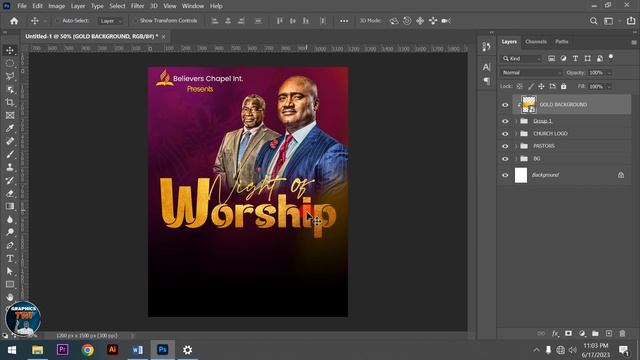The height and width of the screenshot is (360, 640).
Task: Click the Opacity 100% input field
Action: (596, 73)
